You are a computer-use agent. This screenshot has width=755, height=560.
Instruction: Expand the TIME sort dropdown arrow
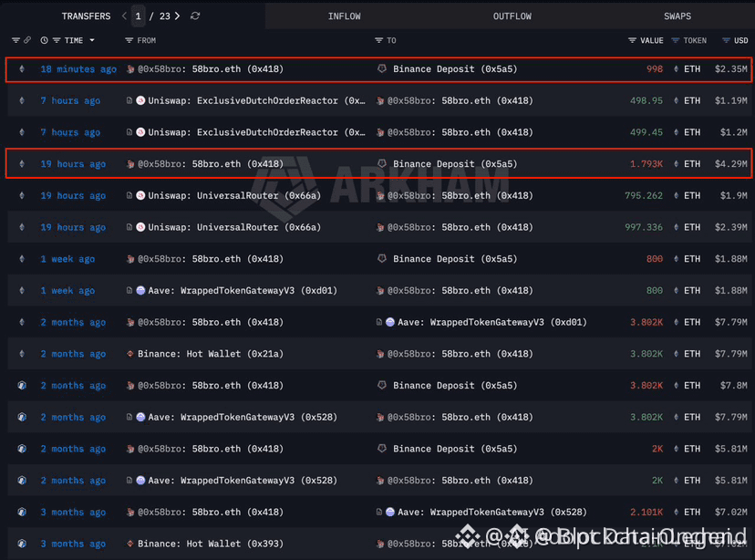point(92,40)
